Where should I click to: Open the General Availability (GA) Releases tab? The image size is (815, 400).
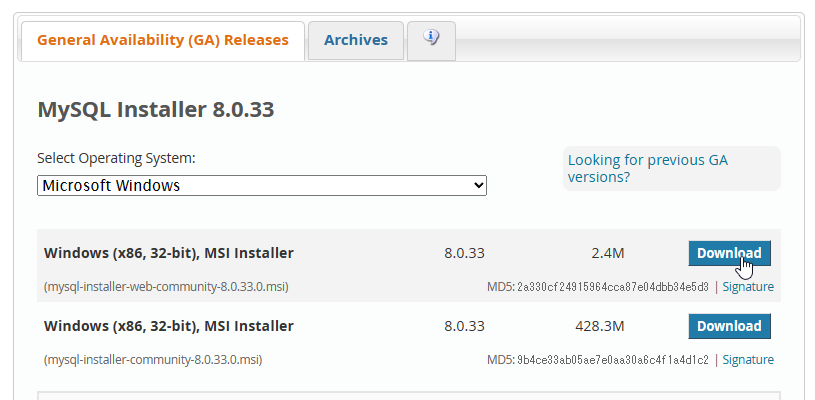[163, 41]
